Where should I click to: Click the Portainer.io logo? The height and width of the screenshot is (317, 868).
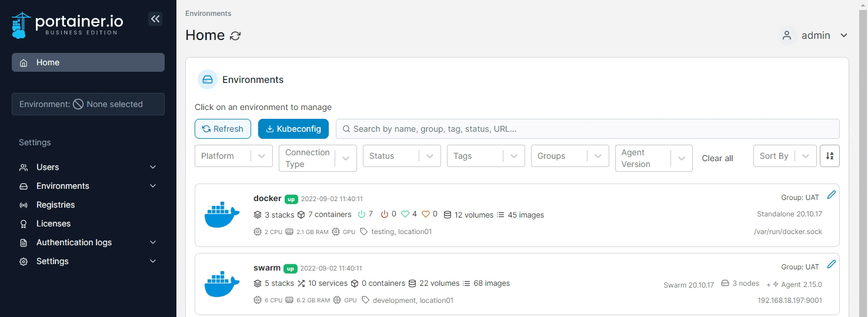[x=68, y=25]
